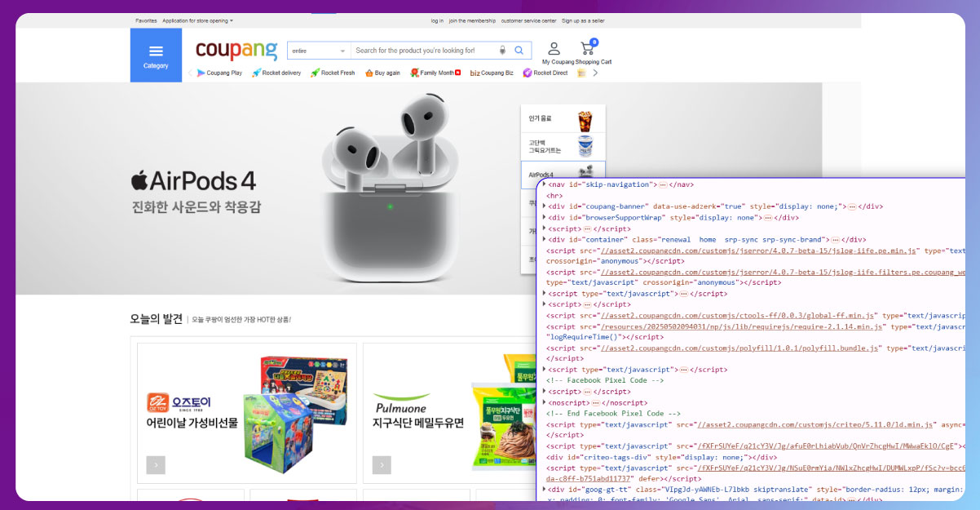Click the Buy again basket icon
The image size is (980, 510).
tap(369, 73)
